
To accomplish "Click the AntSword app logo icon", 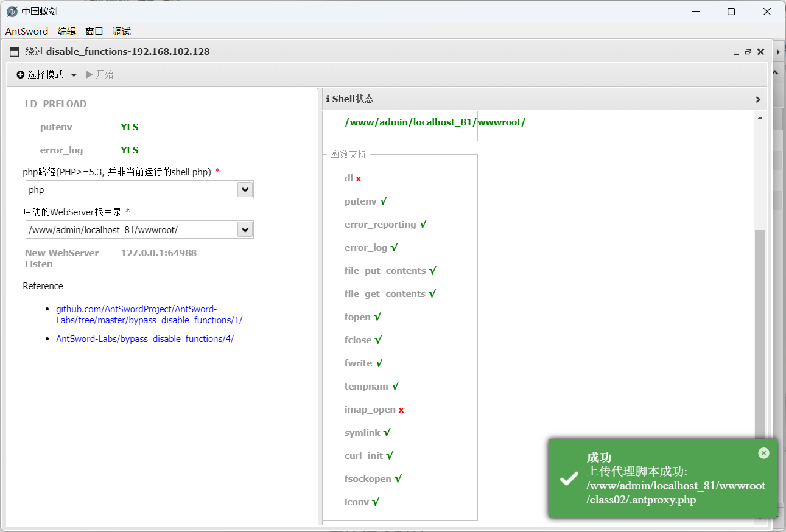I will (12, 12).
